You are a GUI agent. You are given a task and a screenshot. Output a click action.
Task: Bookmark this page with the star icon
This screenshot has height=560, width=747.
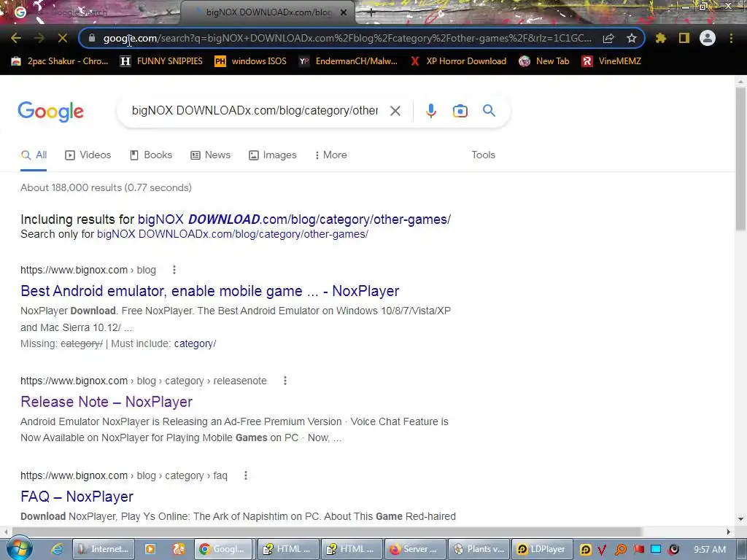(x=632, y=38)
